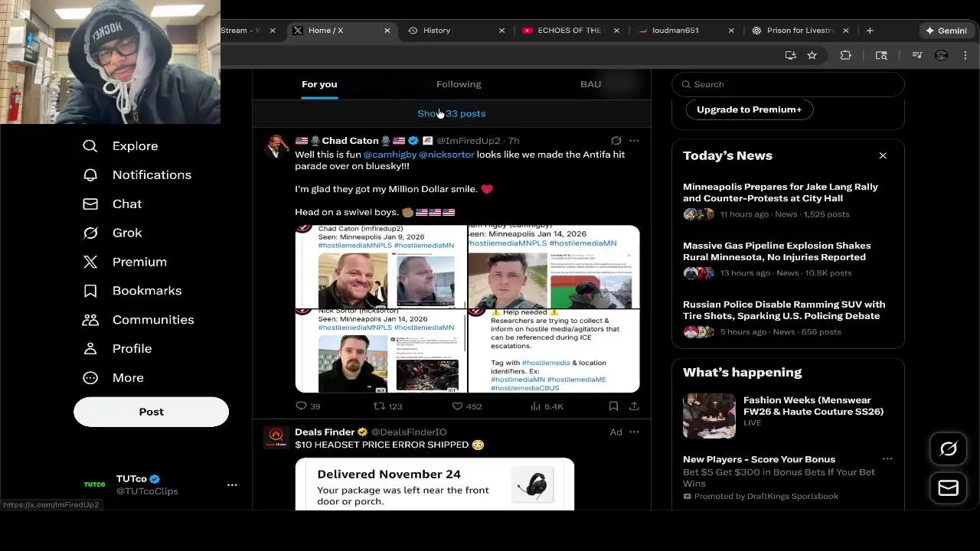
Task: Open Chad Caton image from Minneapolis Jan 9
Action: (381, 266)
